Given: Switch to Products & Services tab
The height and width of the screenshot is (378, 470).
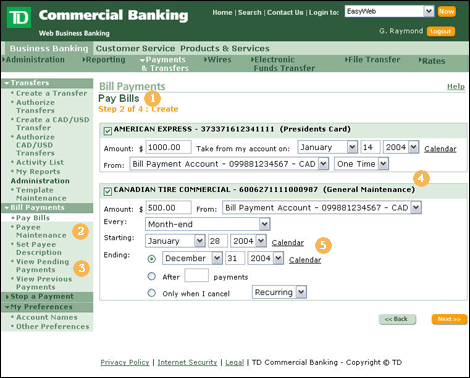Looking at the screenshot, I should tap(225, 49).
